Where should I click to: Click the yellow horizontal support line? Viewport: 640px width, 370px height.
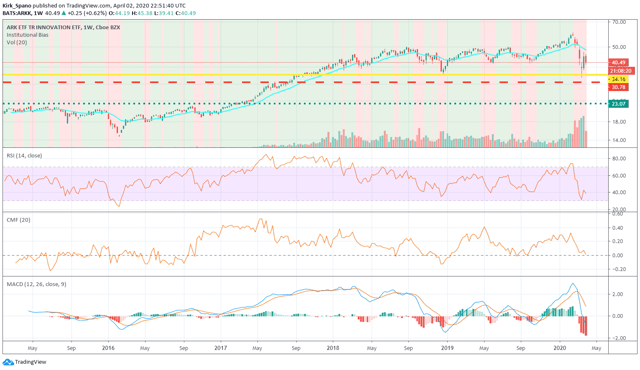click(305, 75)
